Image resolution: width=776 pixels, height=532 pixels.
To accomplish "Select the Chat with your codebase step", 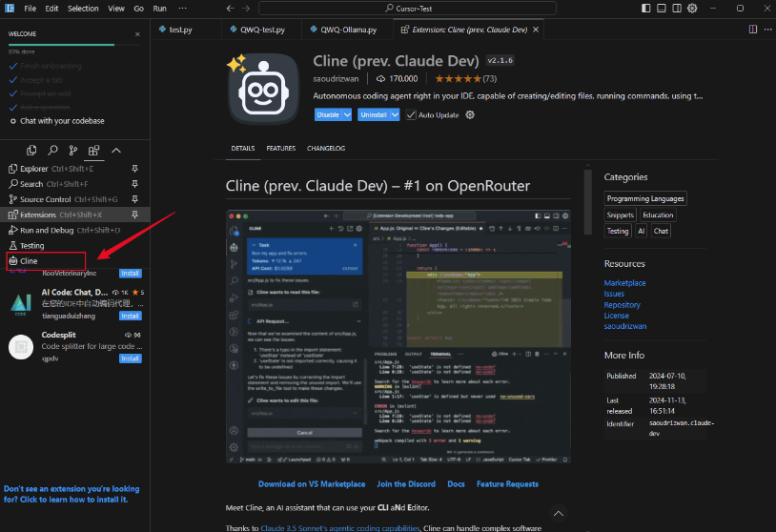I will coord(62,121).
